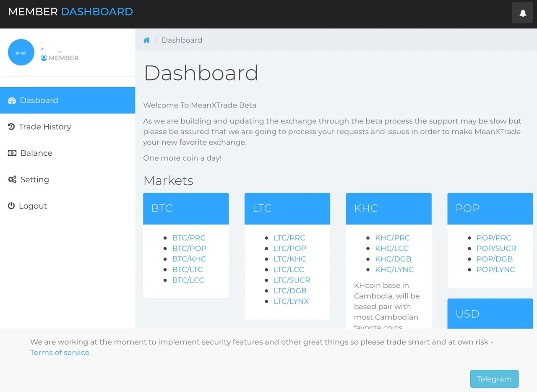View the KHC/PRC trading pair

coord(392,238)
